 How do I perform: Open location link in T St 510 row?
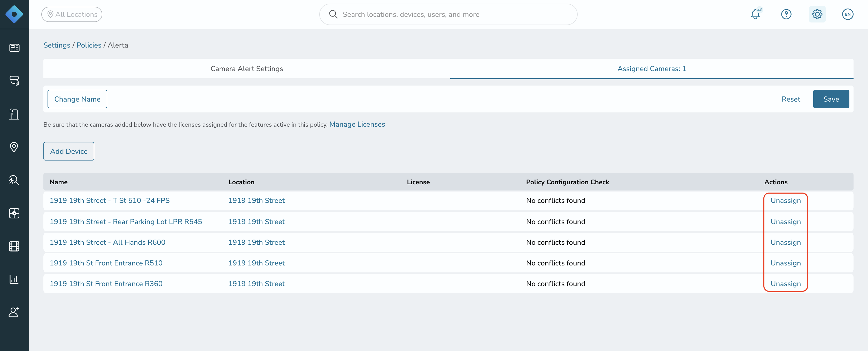pyautogui.click(x=257, y=201)
